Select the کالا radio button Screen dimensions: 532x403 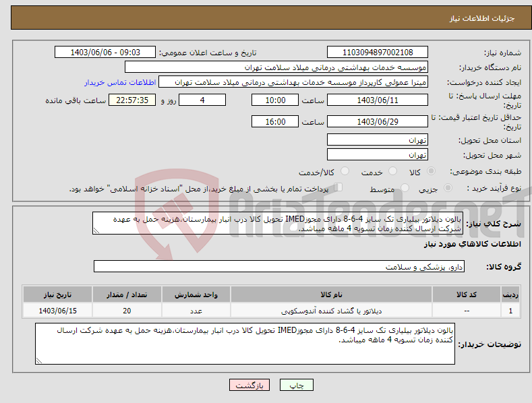coord(431,171)
